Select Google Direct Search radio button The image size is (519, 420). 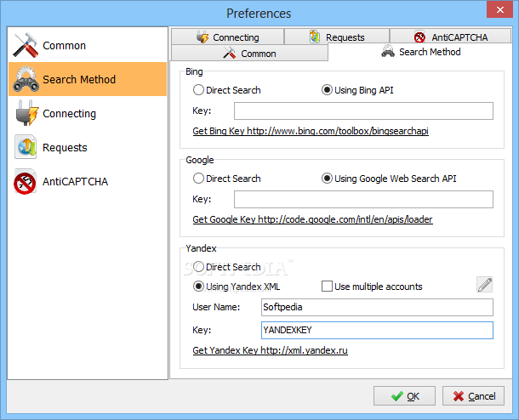coord(198,179)
